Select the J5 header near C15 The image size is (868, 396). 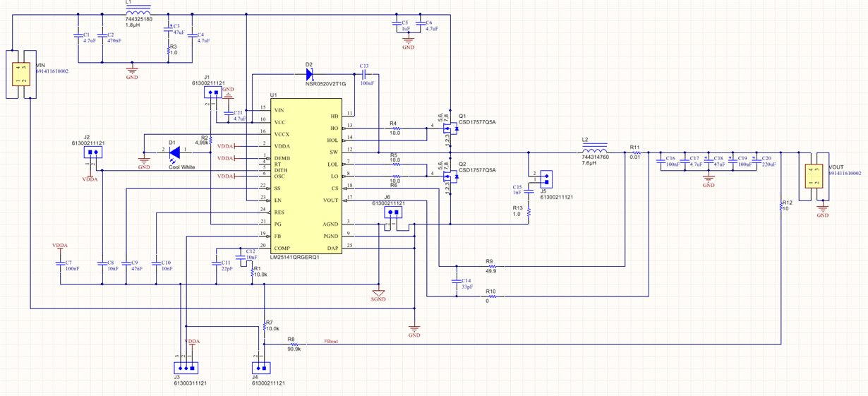tap(545, 178)
